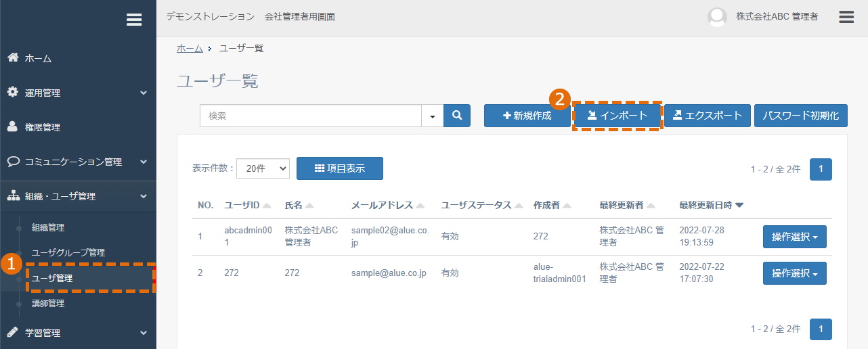Click 株式会社ABC 管理者 account name in header
868x349 pixels.
[777, 17]
